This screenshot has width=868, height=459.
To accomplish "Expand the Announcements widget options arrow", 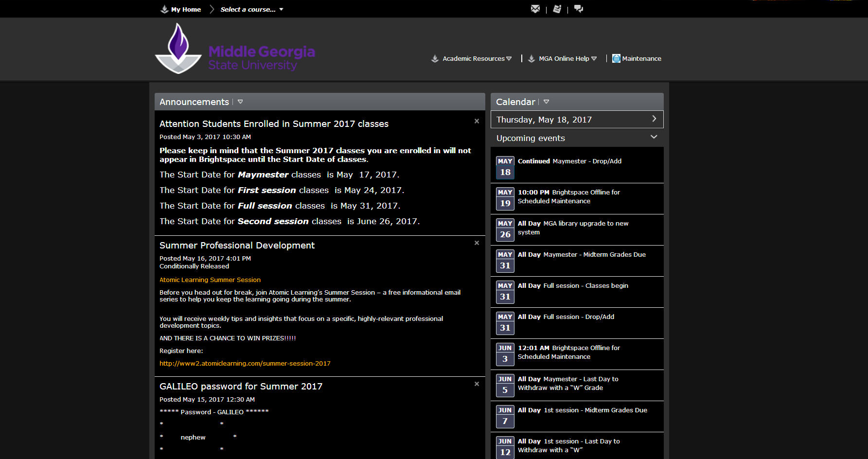I will pyautogui.click(x=240, y=102).
